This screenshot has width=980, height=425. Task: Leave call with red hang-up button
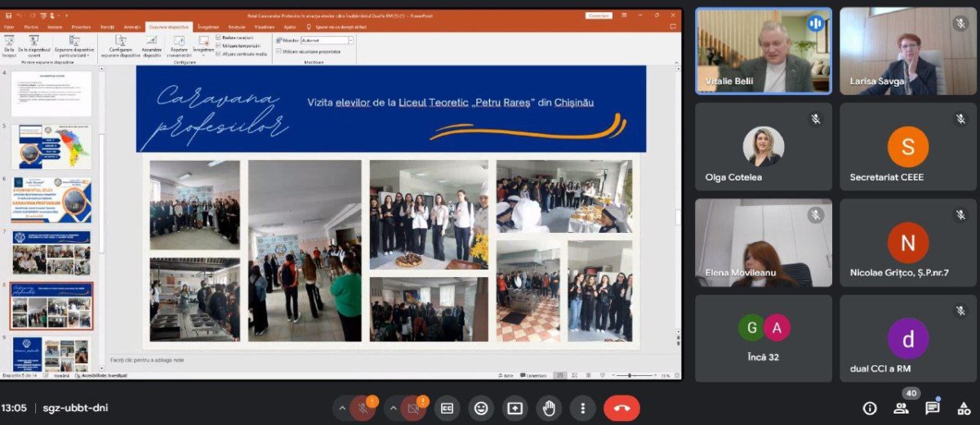(621, 408)
